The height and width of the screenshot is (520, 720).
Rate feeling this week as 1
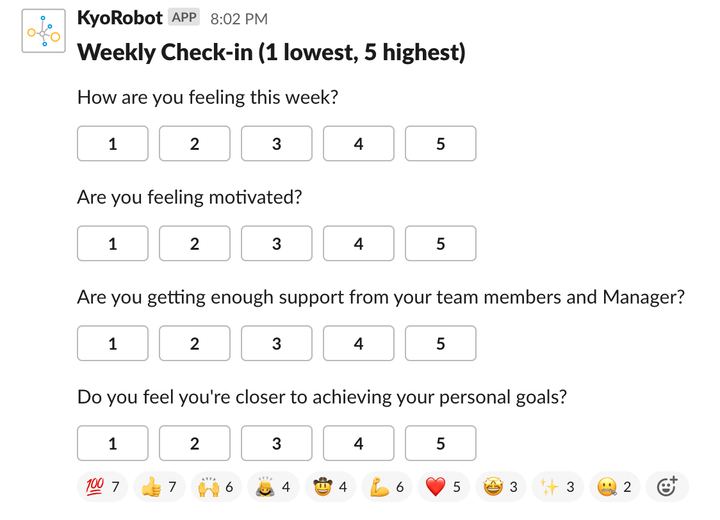pos(112,144)
